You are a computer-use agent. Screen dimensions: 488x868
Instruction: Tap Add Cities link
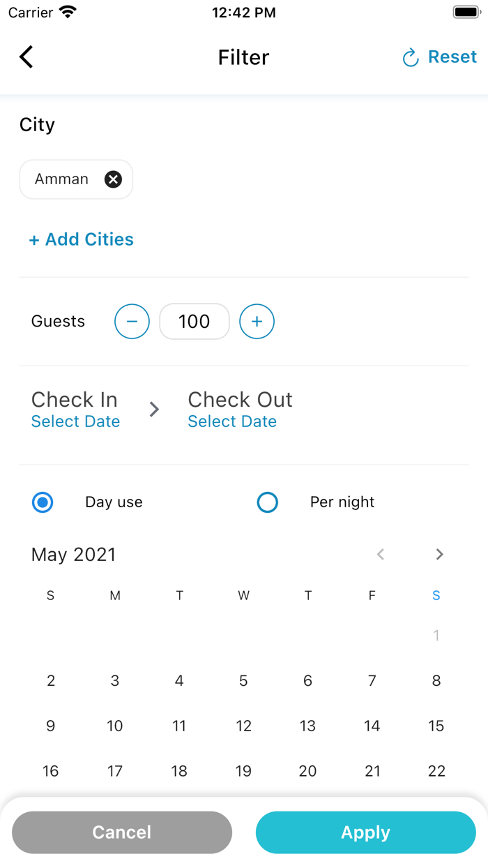point(81,239)
